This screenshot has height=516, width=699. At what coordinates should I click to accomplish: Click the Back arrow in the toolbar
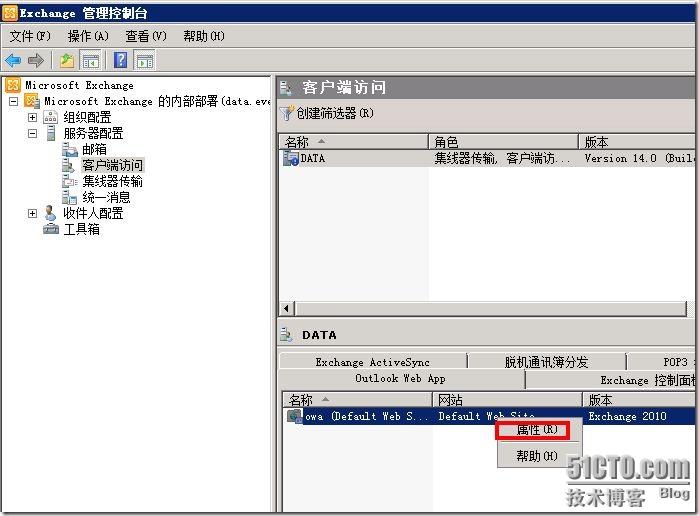click(14, 60)
